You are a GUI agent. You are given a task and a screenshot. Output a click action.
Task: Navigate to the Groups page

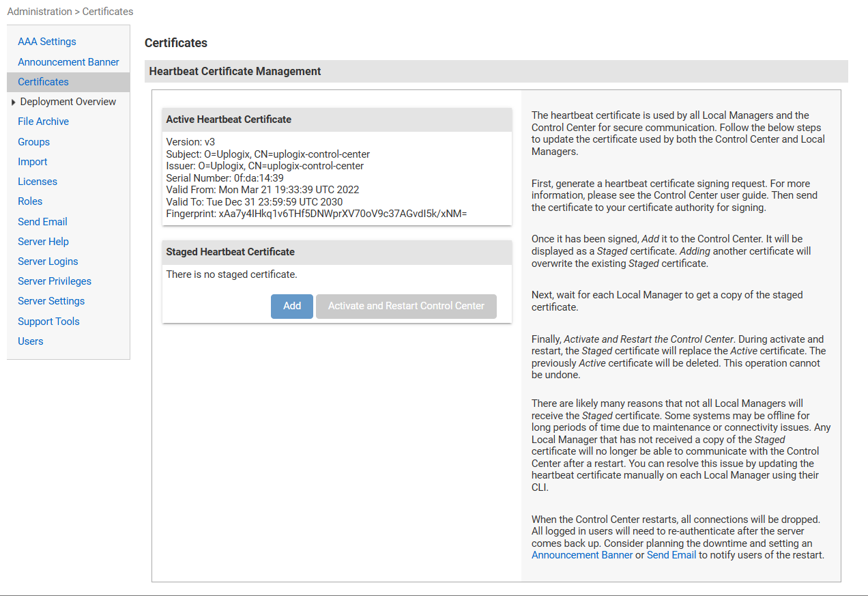point(33,141)
